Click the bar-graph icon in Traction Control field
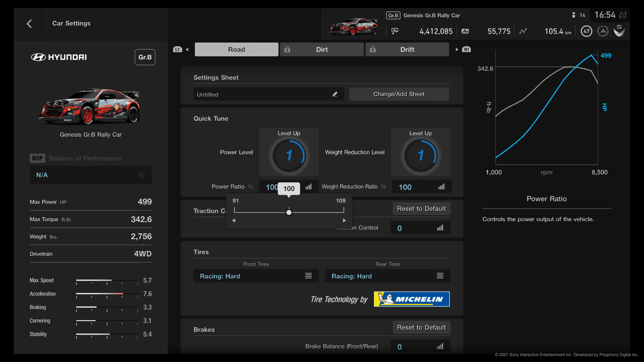The height and width of the screenshot is (362, 644). (x=440, y=228)
